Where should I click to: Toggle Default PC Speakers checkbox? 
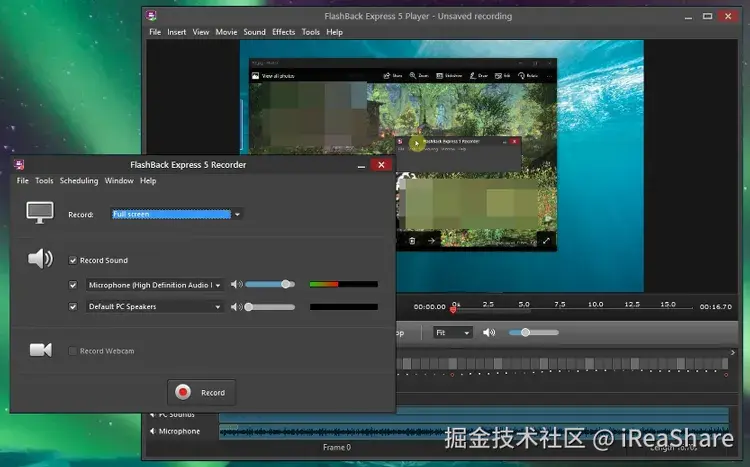click(73, 307)
